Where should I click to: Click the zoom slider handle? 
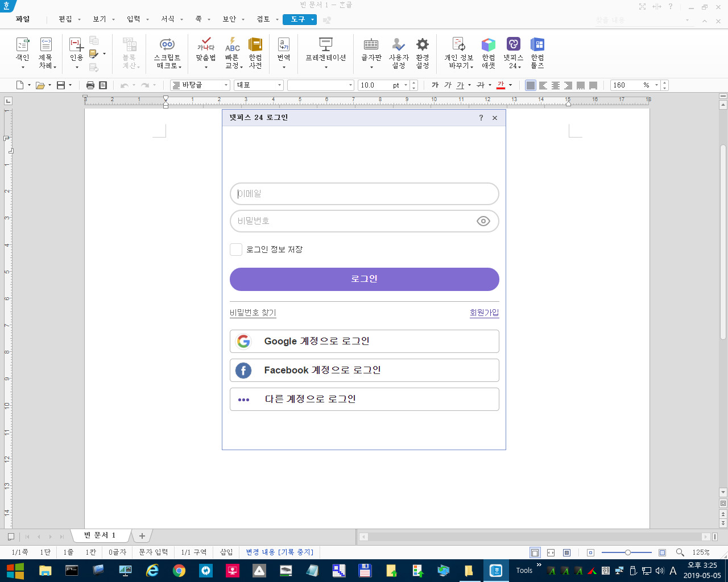627,552
